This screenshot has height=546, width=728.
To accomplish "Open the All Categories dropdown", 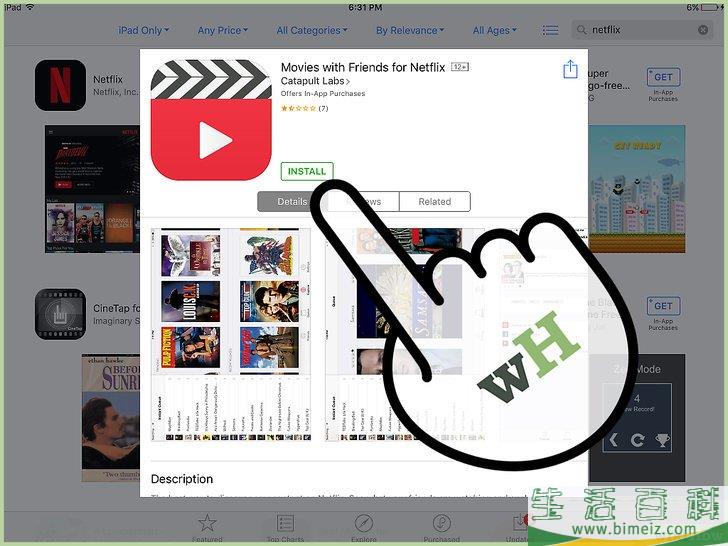I will (x=312, y=31).
